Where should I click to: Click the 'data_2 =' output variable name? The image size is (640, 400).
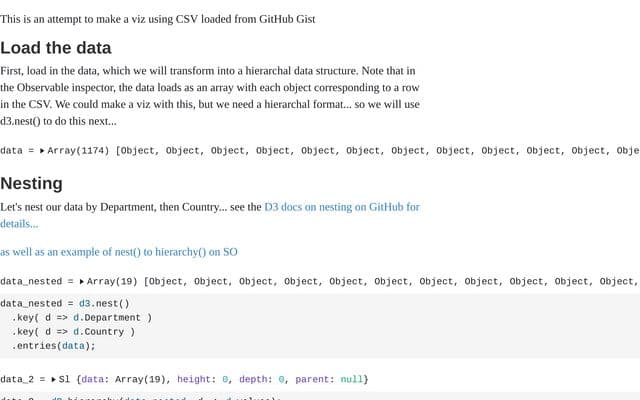(23, 379)
